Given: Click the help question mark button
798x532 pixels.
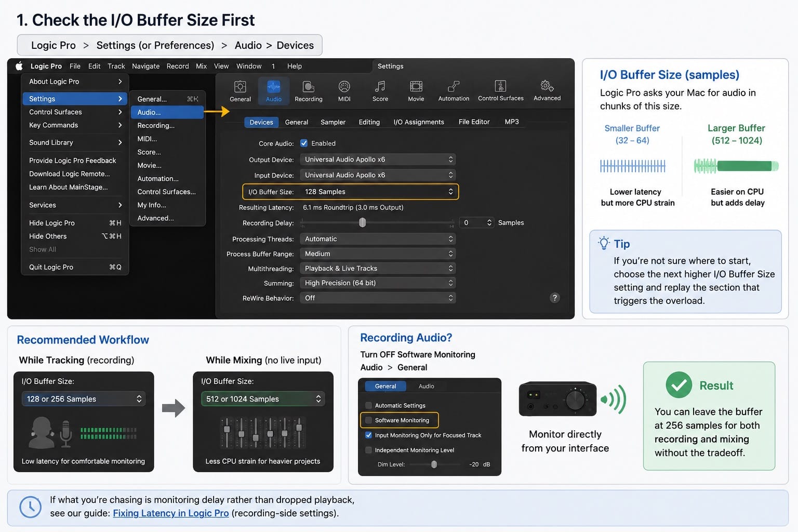Looking at the screenshot, I should click(555, 298).
